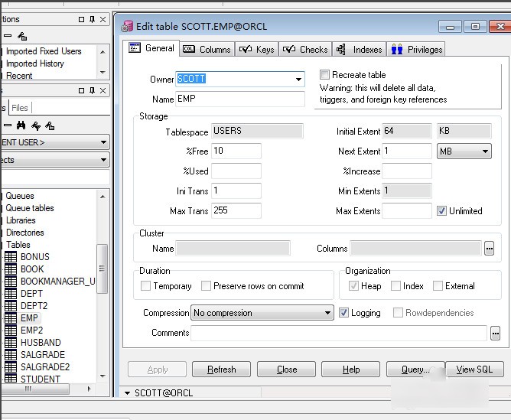Open cluster Columns ellipsis picker

tap(489, 249)
